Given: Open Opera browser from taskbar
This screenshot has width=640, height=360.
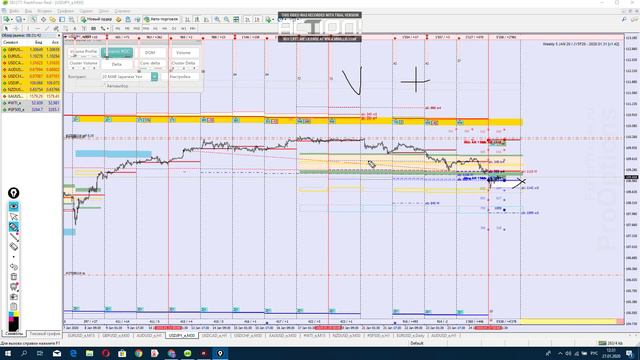Looking at the screenshot, I should point(106,353).
